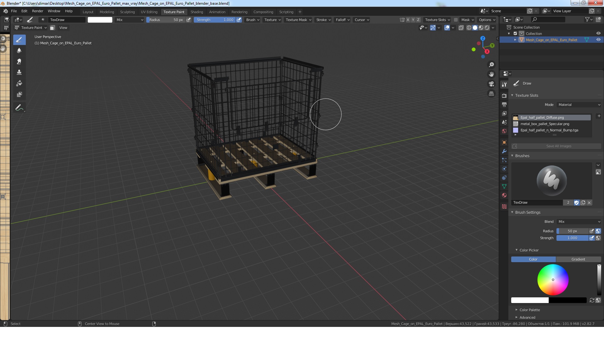Toggle Collection exclude checkbox in outliner

click(515, 34)
